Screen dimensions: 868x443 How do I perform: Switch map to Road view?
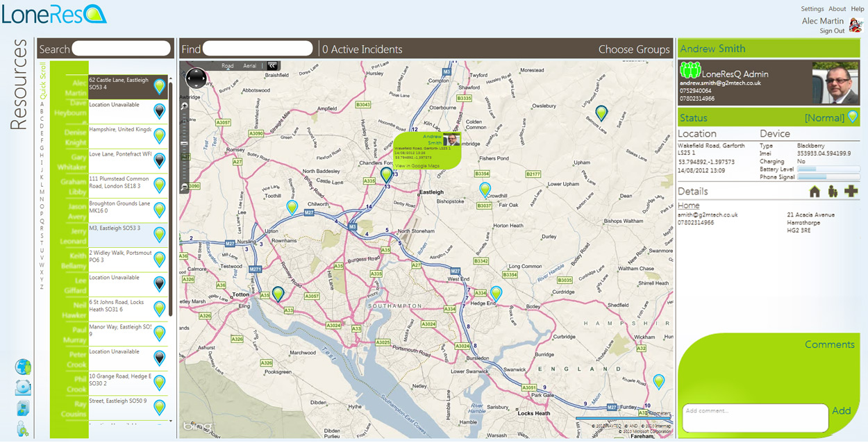click(x=227, y=66)
